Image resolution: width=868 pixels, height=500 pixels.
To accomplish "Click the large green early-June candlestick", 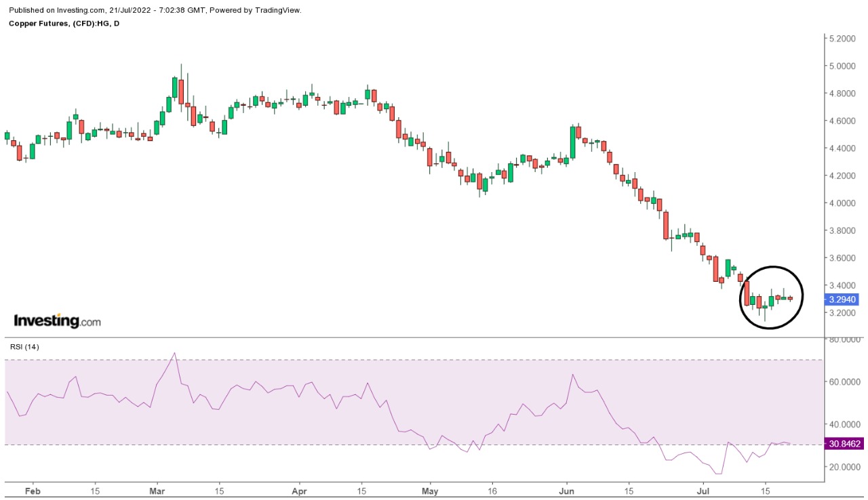I will 572,142.
